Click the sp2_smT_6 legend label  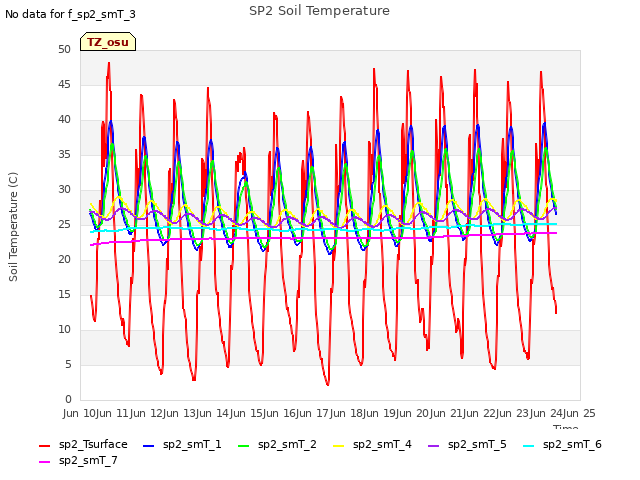[572, 444]
